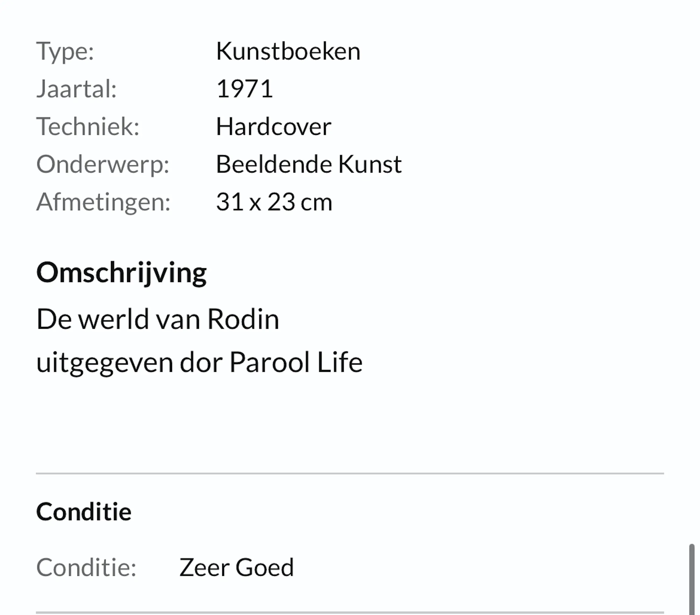This screenshot has height=615, width=700.
Task: Click the 'Parool Life' publisher name
Action: tap(296, 362)
